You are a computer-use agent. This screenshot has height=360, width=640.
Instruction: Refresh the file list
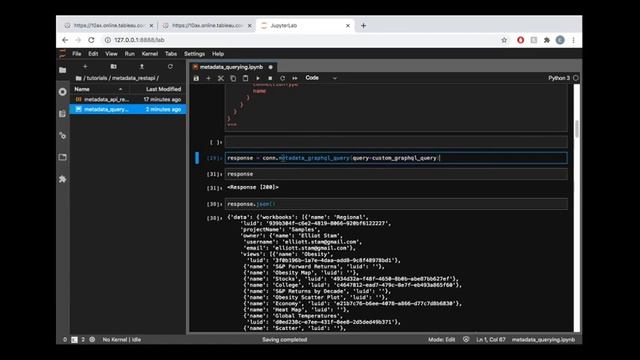[170, 67]
